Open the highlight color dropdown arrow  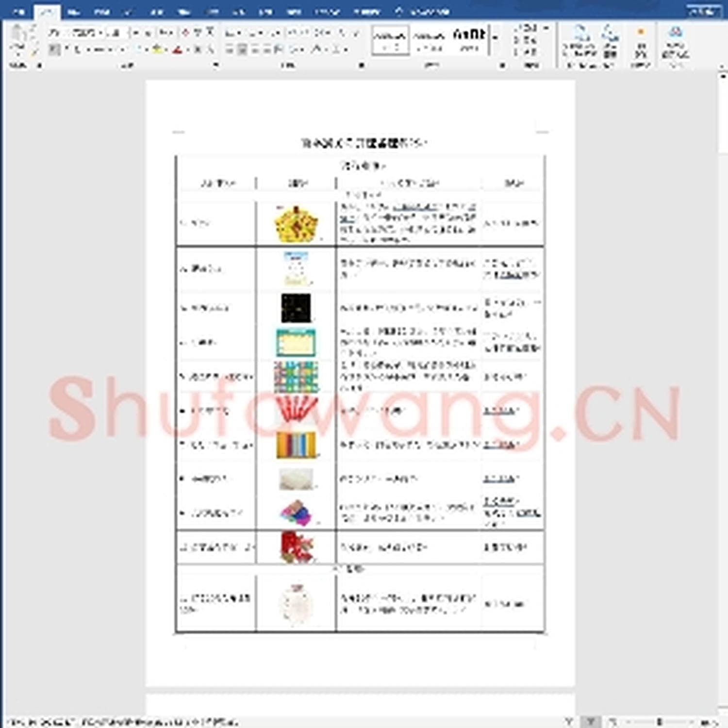[166, 49]
